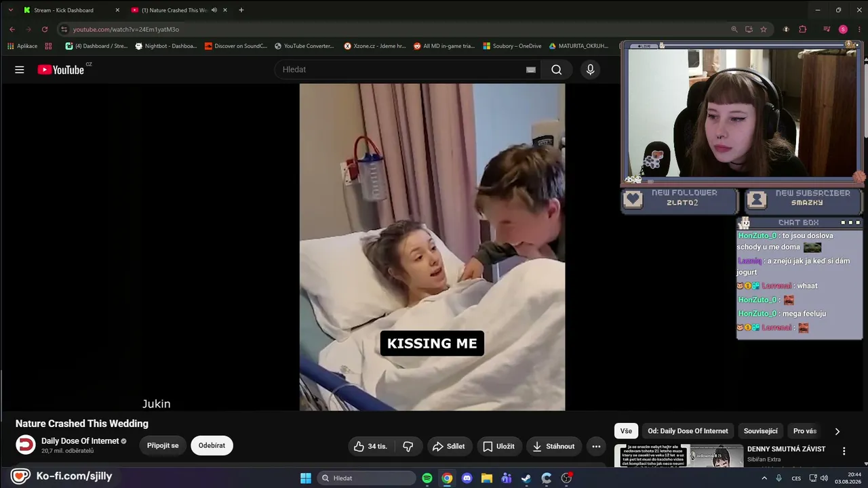The width and height of the screenshot is (868, 488).
Task: Open the on-screen keyboard in search box
Action: coord(531,70)
